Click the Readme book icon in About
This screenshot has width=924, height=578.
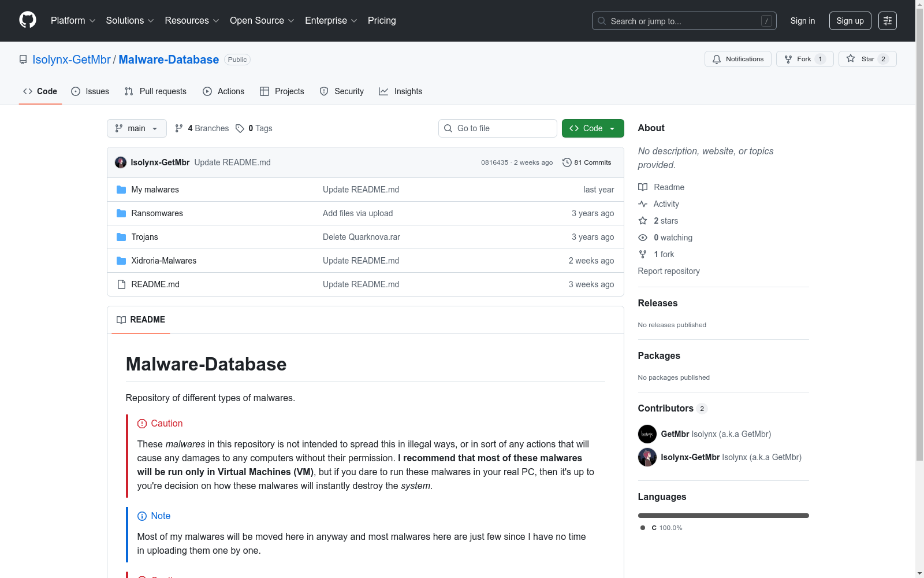point(643,187)
